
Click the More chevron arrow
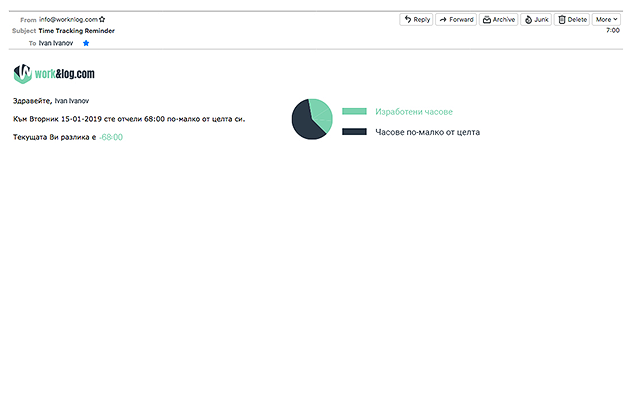615,19
